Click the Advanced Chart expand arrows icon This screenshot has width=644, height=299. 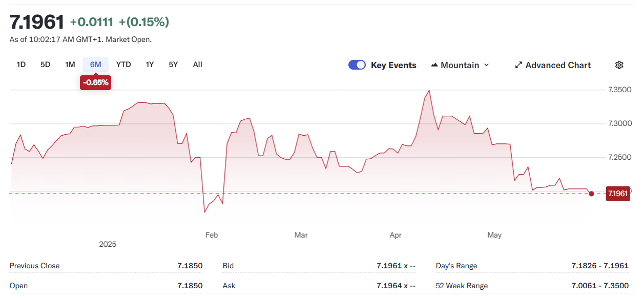tap(518, 65)
